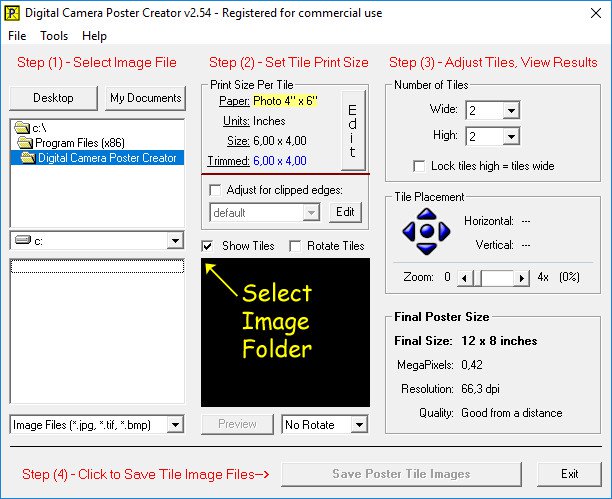Screen dimensions: 612x499
Task: Open the High tiles dropdown
Action: (x=511, y=137)
